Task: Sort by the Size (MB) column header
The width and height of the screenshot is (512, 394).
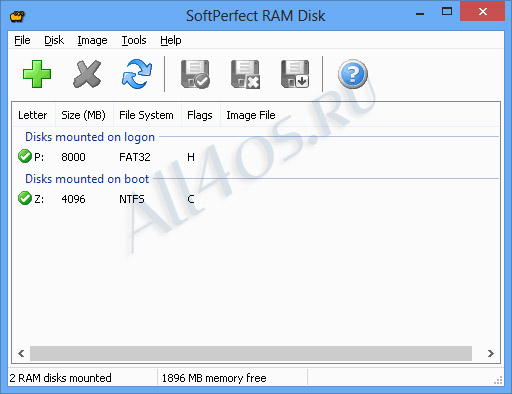Action: (83, 115)
